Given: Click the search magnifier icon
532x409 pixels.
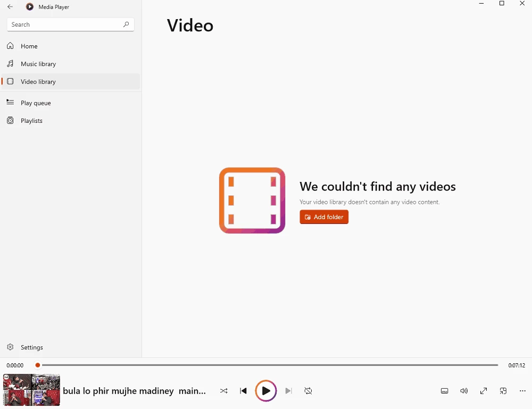Looking at the screenshot, I should (x=126, y=24).
